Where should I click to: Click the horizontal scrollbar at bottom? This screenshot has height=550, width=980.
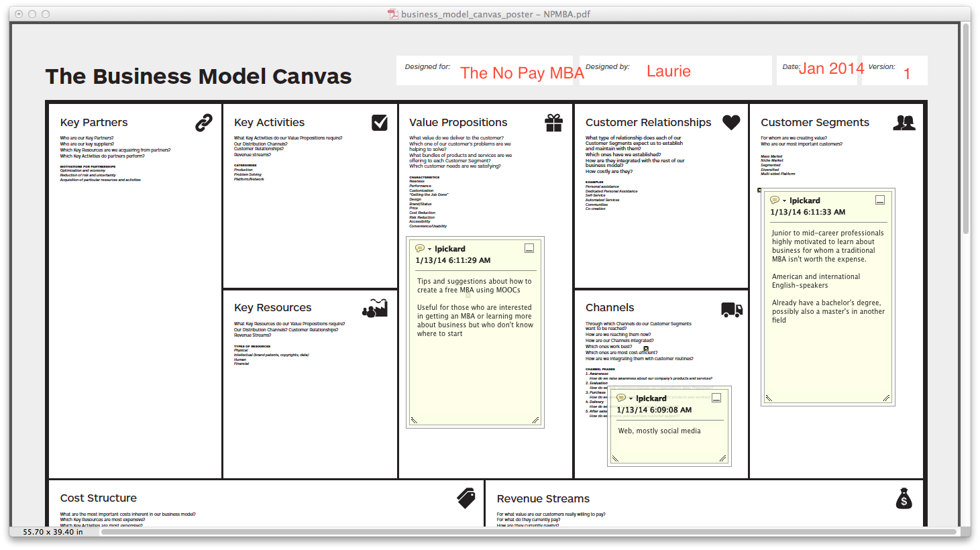tap(529, 532)
